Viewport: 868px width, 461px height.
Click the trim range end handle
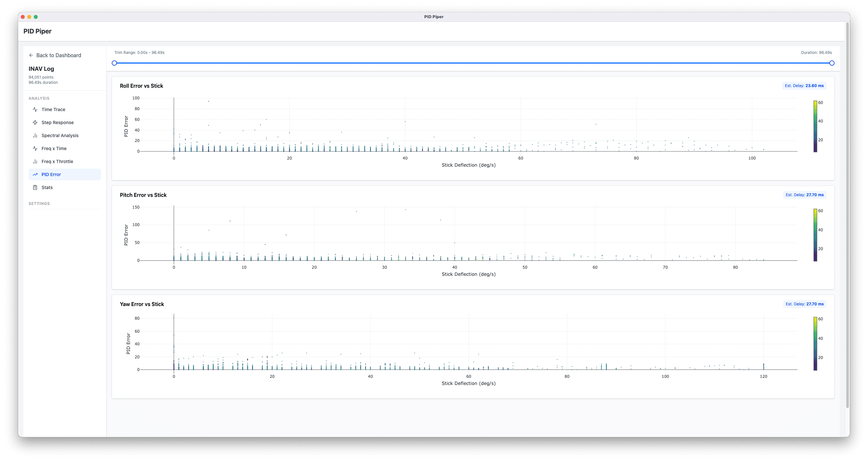pos(832,63)
